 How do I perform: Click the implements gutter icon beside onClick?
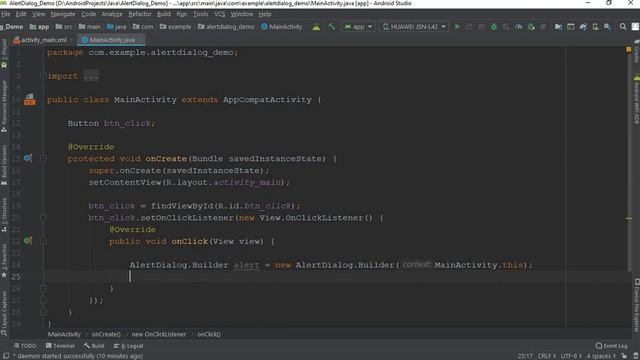[x=27, y=241]
